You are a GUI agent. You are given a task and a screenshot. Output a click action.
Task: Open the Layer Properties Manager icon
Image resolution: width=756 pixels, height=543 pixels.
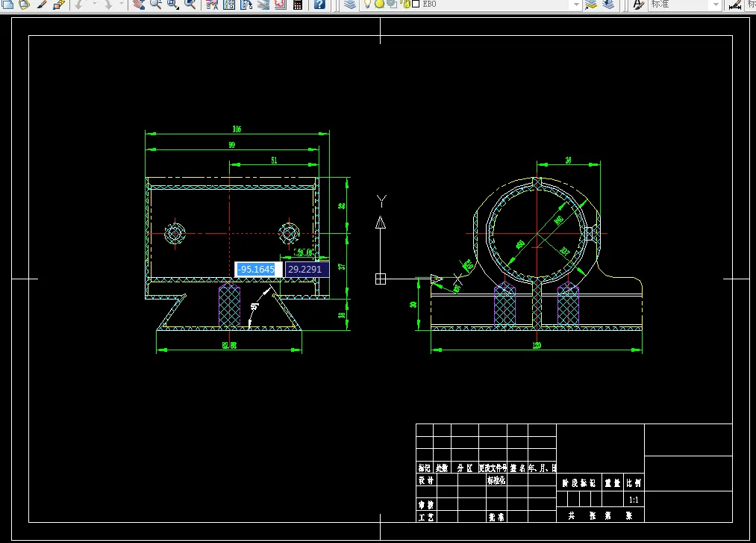pyautogui.click(x=350, y=4)
